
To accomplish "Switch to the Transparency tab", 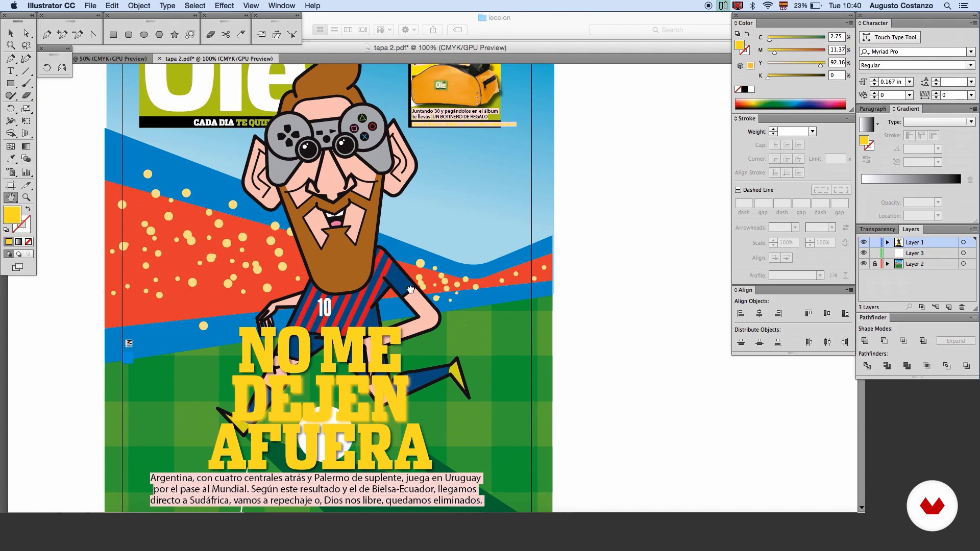I will point(877,229).
